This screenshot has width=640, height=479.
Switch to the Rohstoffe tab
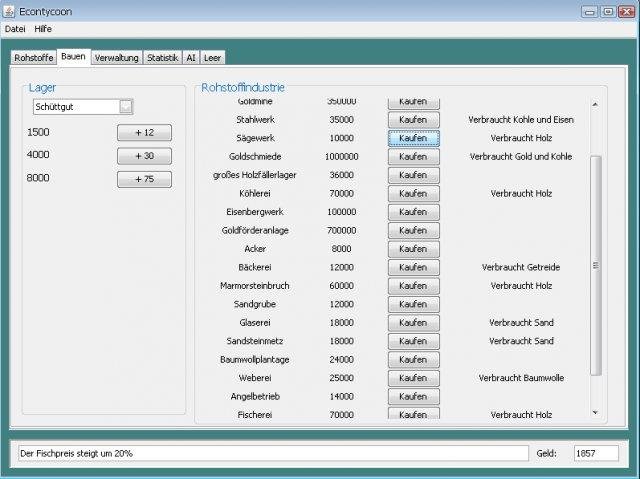[x=34, y=58]
